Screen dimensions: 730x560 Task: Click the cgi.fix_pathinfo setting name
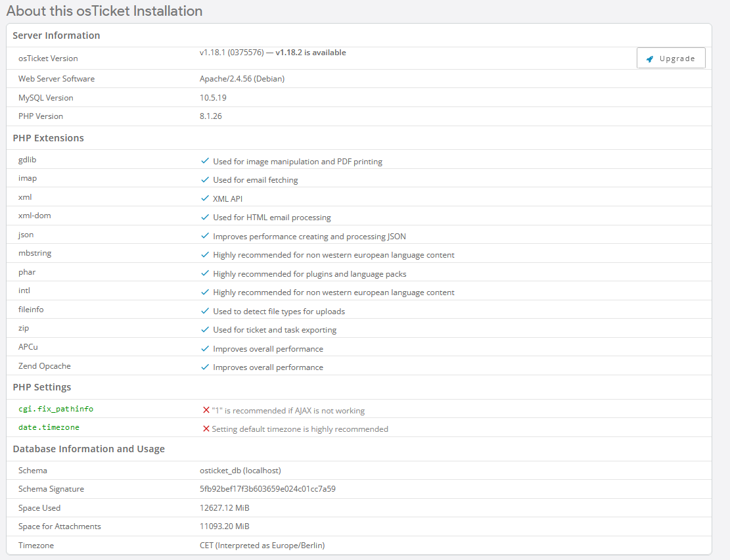pos(56,409)
